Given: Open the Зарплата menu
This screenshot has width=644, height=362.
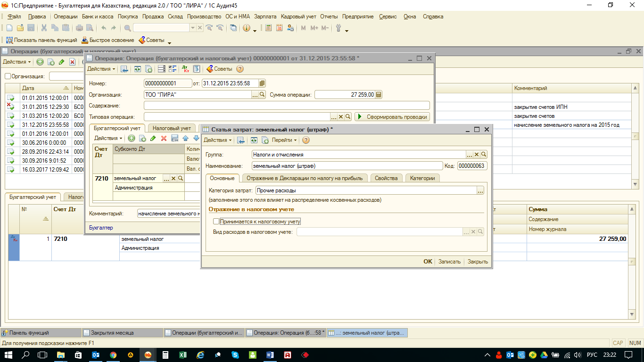Looking at the screenshot, I should 265,16.
